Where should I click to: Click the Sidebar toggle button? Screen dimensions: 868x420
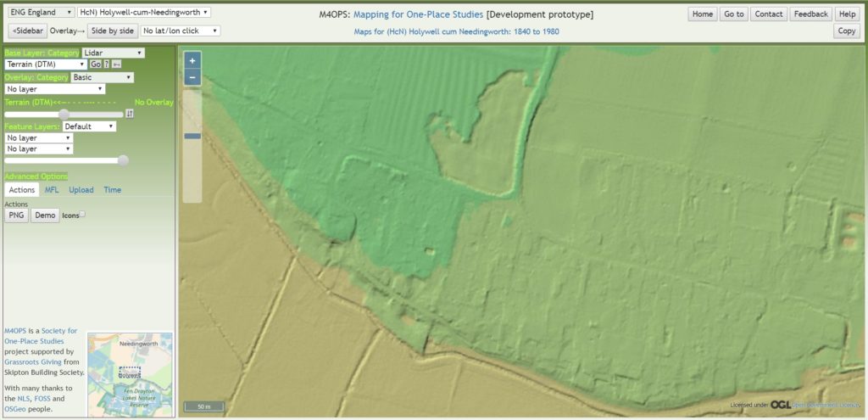coord(28,31)
